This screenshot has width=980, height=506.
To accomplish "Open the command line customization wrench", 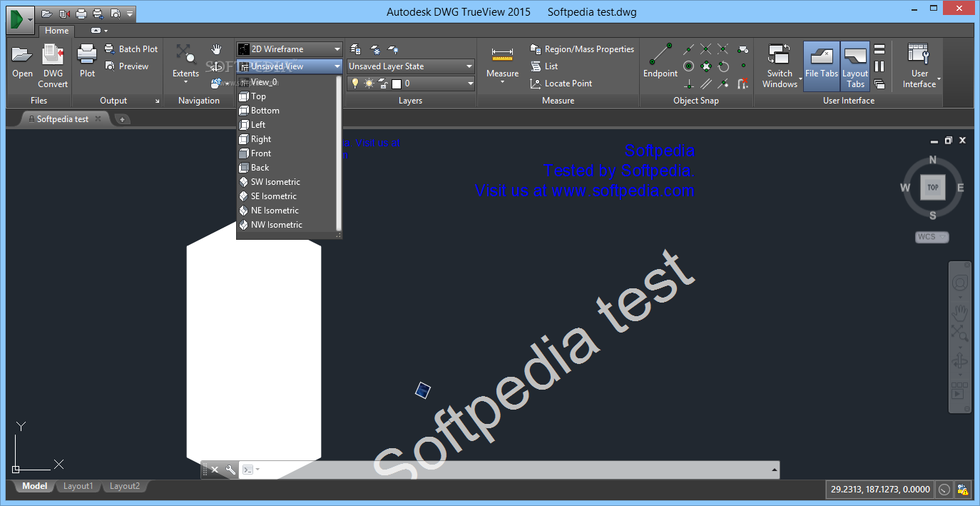I will coord(230,470).
